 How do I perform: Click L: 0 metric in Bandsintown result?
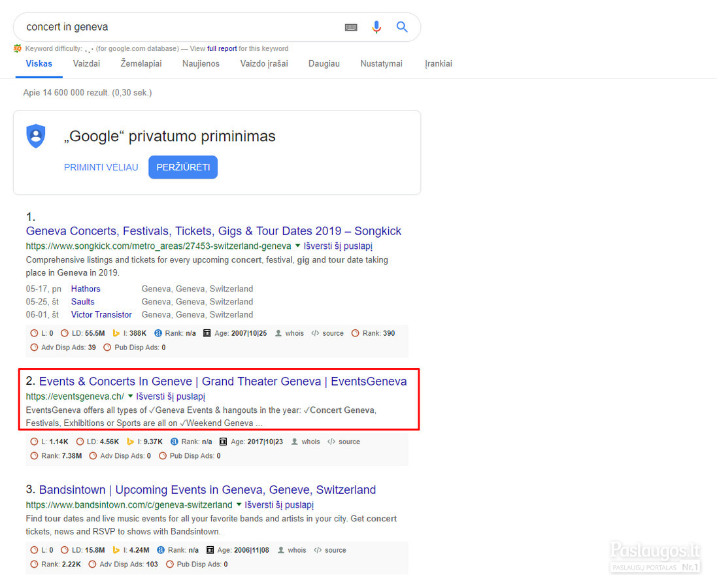point(42,550)
